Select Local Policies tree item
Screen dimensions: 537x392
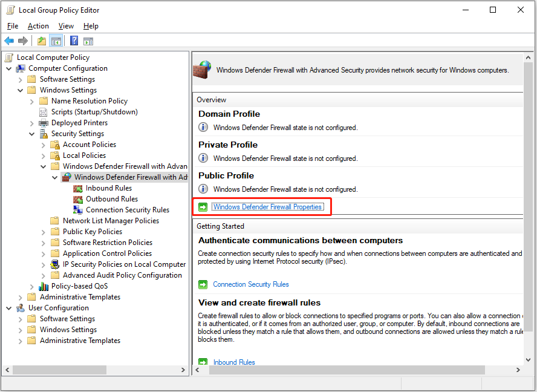(x=84, y=155)
